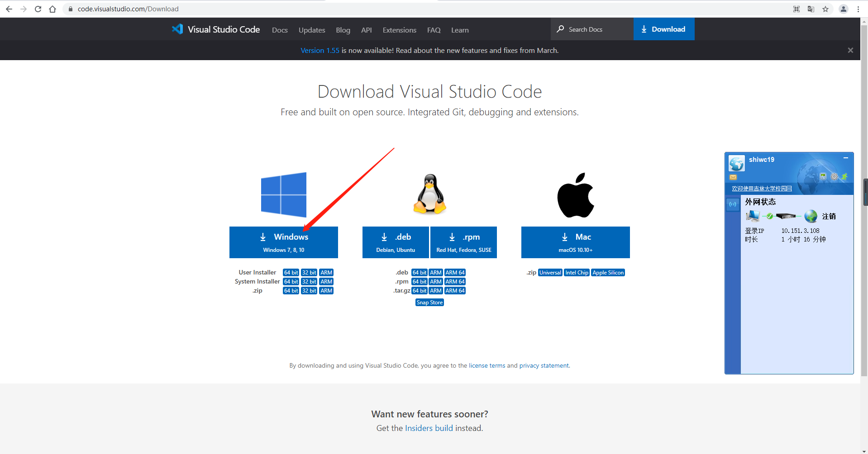Click the news message icon in the shiwc19 widget
Screen dimensions: 868x454
click(823, 177)
